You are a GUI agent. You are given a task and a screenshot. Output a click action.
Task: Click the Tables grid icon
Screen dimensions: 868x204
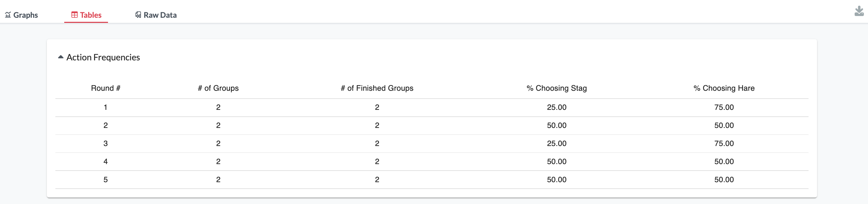pyautogui.click(x=74, y=15)
